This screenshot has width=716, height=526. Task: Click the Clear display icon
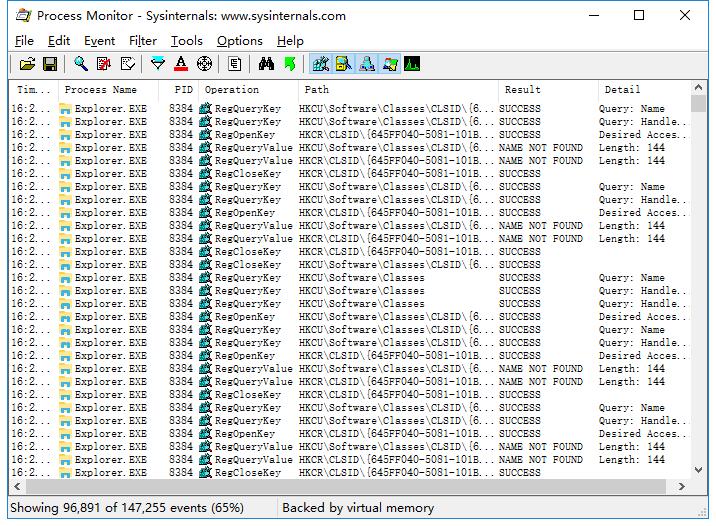tap(127, 64)
